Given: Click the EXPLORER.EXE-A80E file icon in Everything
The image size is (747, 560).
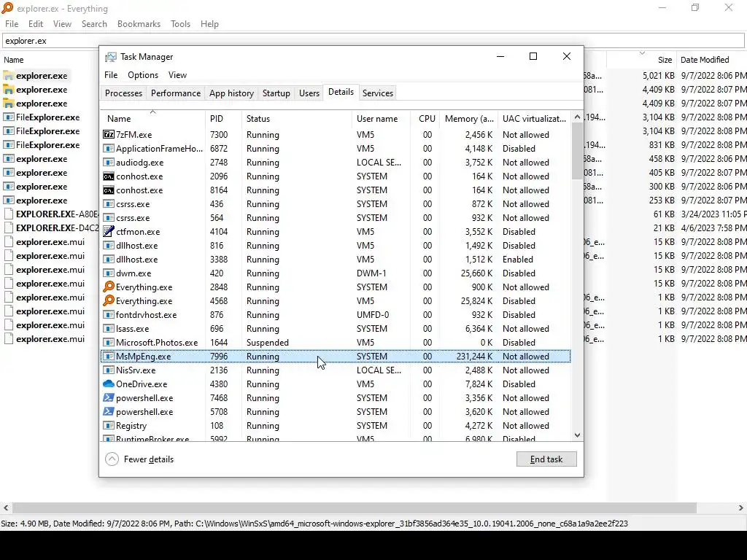Looking at the screenshot, I should [9, 214].
